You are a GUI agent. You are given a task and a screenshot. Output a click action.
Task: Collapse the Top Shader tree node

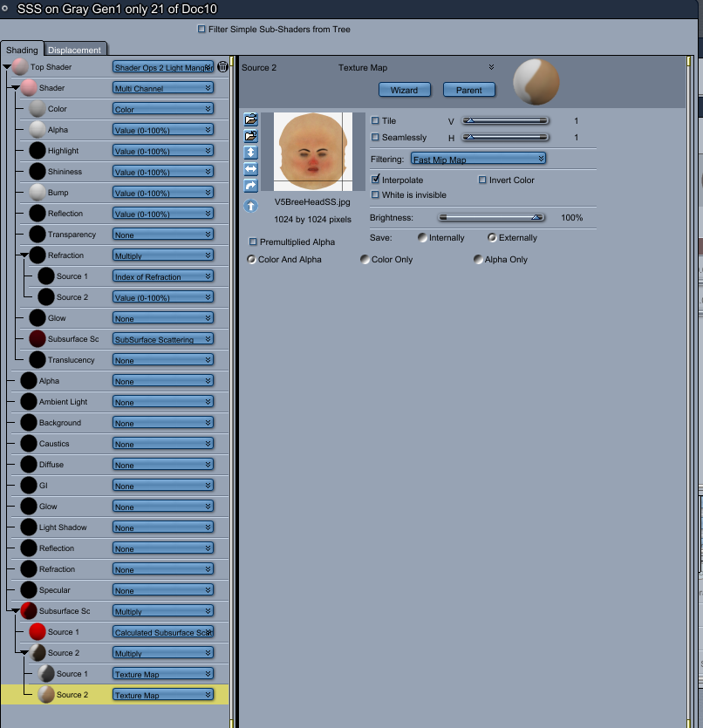(x=6, y=67)
